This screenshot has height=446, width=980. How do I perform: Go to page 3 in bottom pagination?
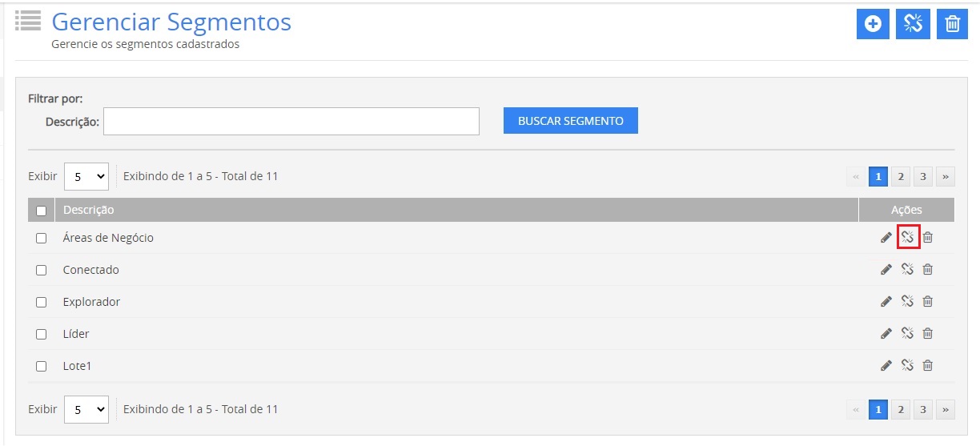coord(923,410)
